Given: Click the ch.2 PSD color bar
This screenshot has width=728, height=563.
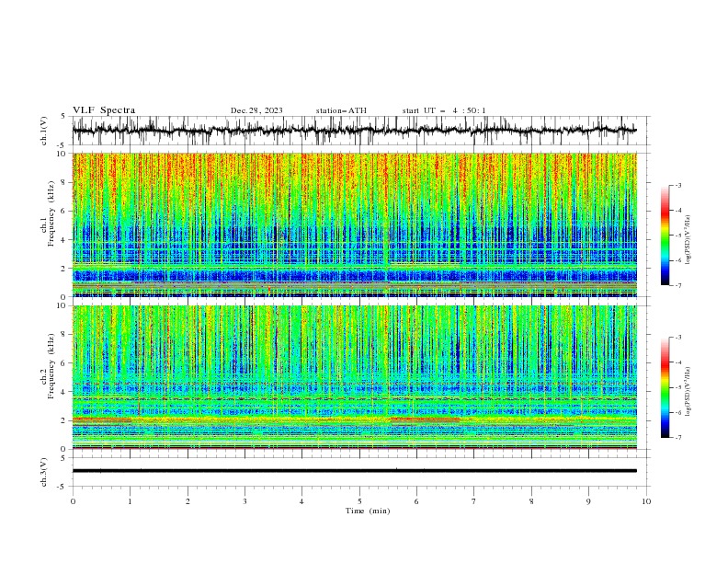Looking at the screenshot, I should 665,387.
